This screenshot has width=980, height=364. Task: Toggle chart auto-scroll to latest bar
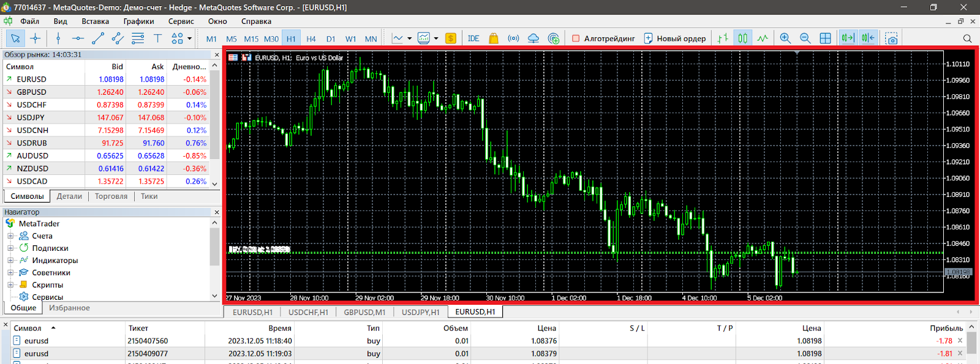click(848, 39)
